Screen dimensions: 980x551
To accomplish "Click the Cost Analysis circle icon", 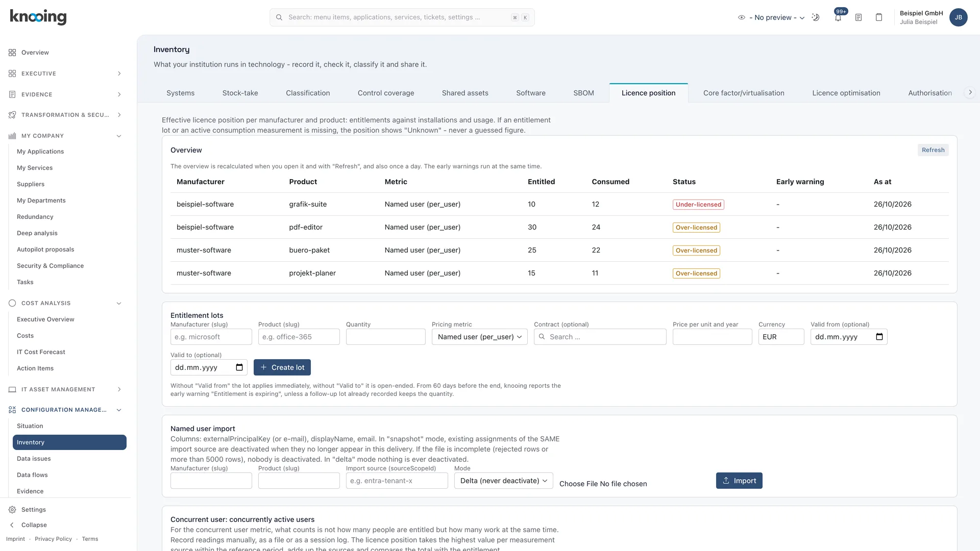I will point(12,303).
